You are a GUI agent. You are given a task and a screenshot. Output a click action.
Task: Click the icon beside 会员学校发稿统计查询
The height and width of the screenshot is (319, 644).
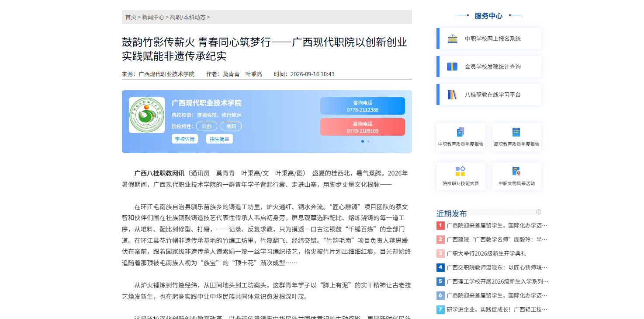coord(452,67)
